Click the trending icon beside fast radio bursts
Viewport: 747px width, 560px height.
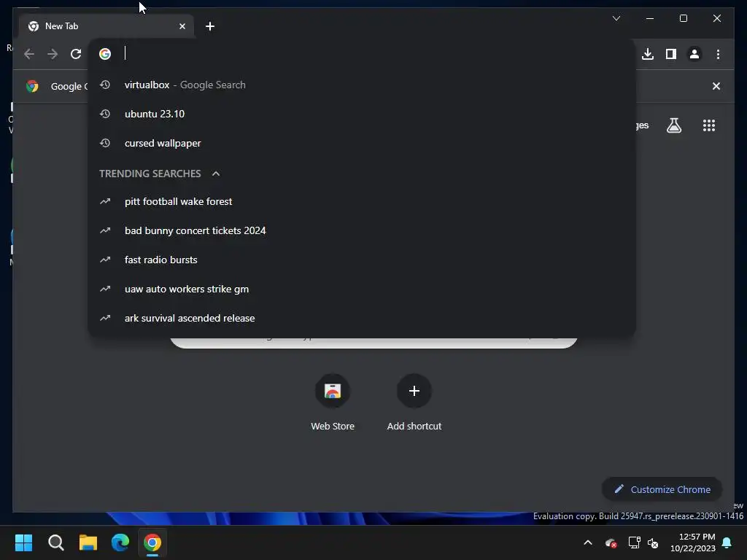click(105, 260)
